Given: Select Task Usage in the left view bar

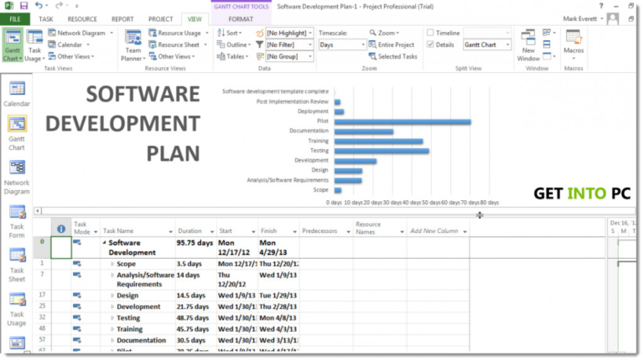Looking at the screenshot, I should coord(17,309).
